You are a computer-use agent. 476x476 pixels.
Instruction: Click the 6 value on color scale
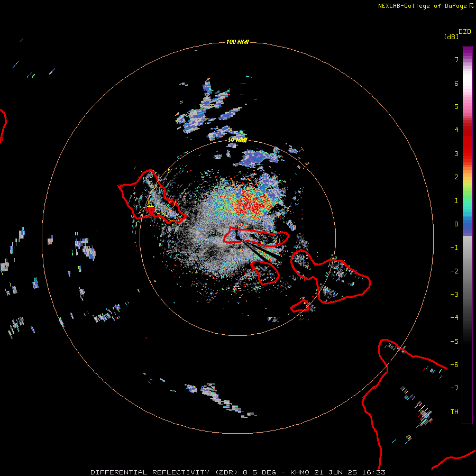456,83
